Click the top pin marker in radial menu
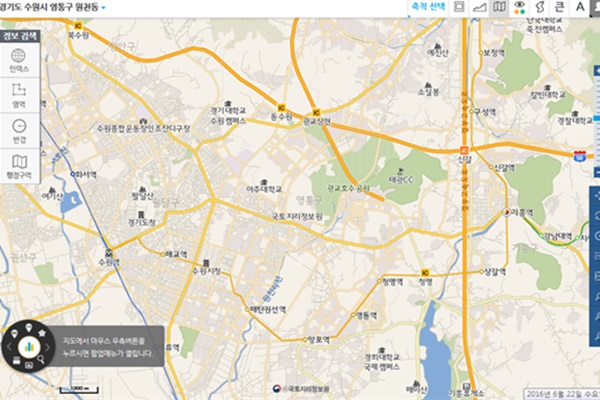Screen dimensions: 600x400 click(x=29, y=327)
